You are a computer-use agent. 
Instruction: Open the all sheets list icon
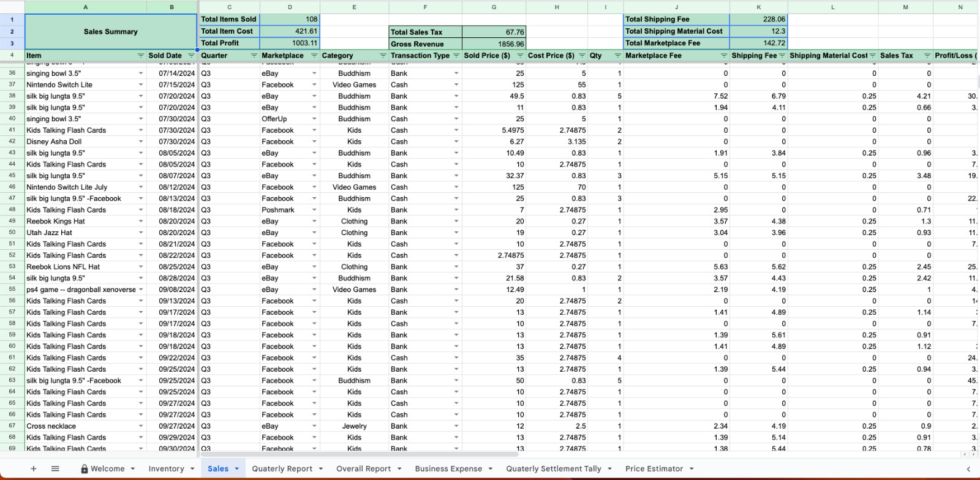pyautogui.click(x=55, y=468)
